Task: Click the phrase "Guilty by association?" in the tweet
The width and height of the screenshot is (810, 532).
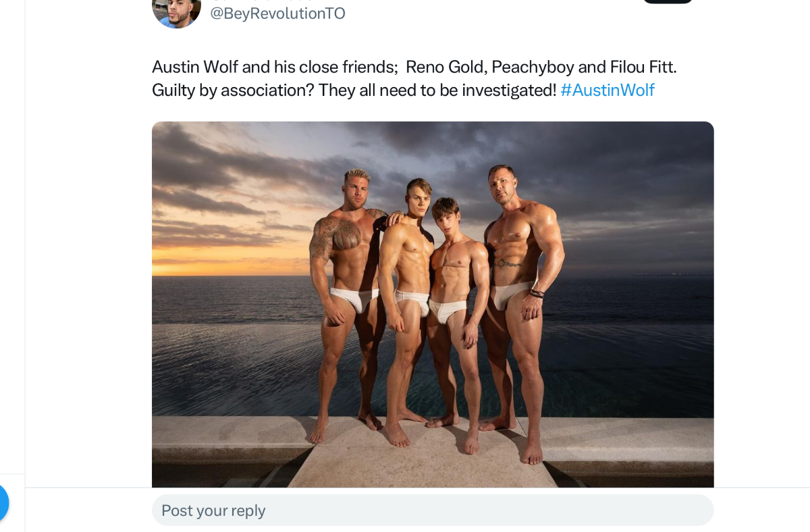Action: [x=233, y=90]
